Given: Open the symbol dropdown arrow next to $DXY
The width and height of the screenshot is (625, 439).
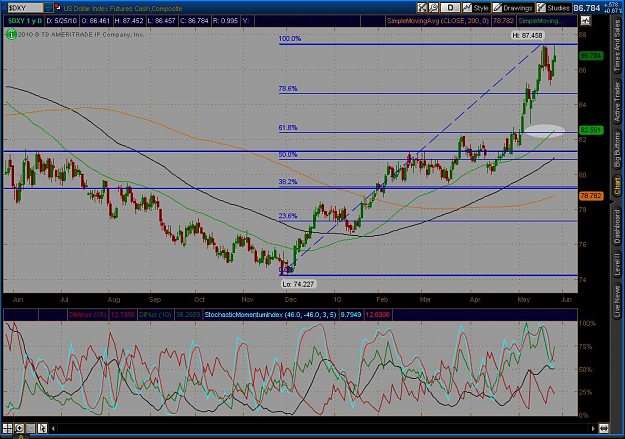Looking at the screenshot, I should (48, 8).
